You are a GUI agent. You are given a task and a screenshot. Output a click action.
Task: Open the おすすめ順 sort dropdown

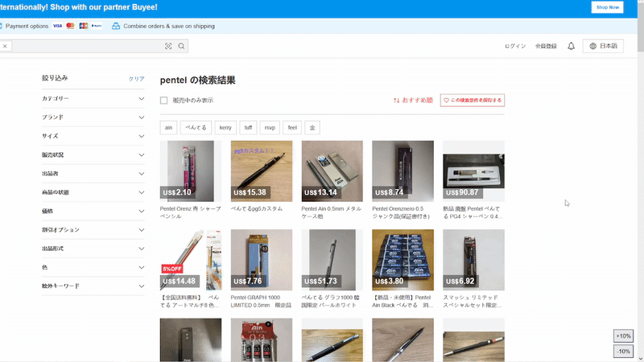(413, 100)
